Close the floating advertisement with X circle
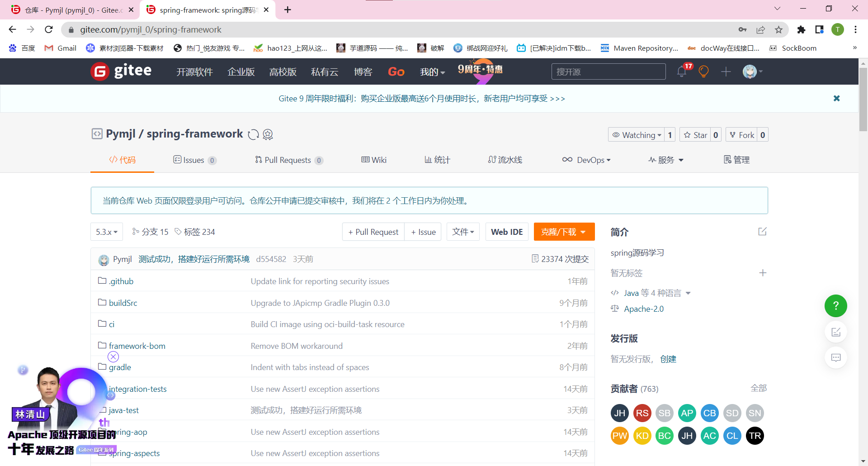This screenshot has width=868, height=466. click(x=113, y=357)
